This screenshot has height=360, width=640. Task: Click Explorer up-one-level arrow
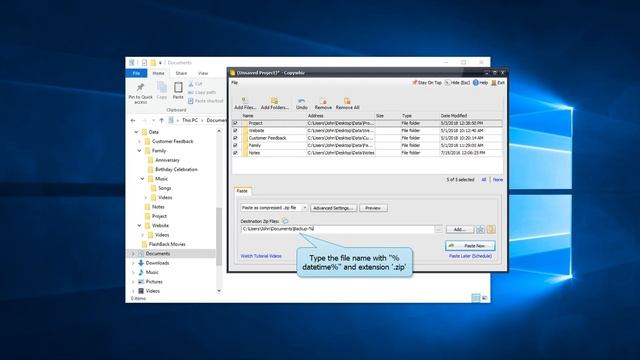coord(162,120)
